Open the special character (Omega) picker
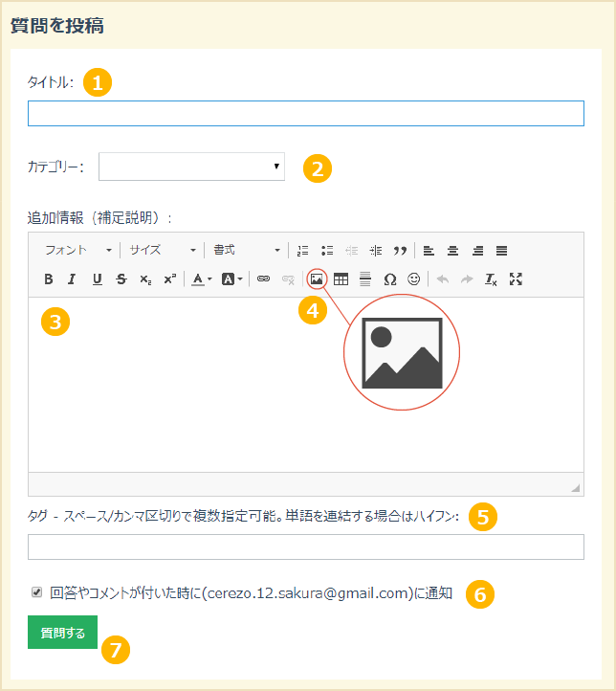 point(389,279)
